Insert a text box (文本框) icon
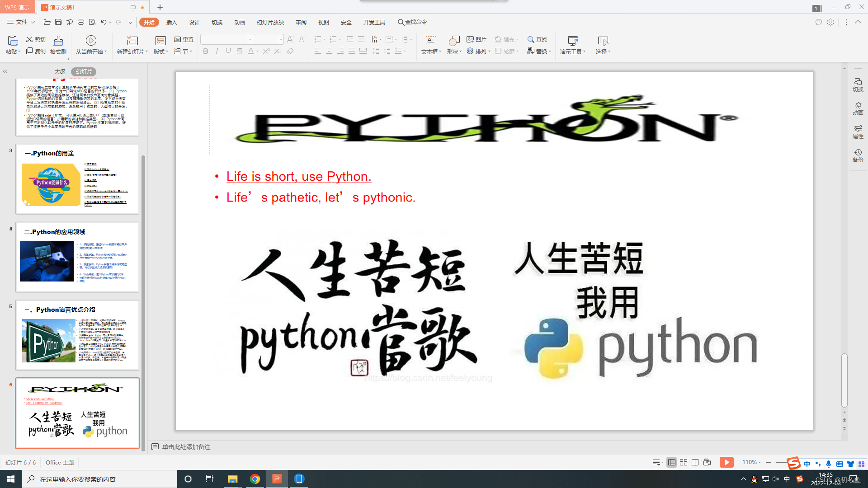 click(x=431, y=41)
